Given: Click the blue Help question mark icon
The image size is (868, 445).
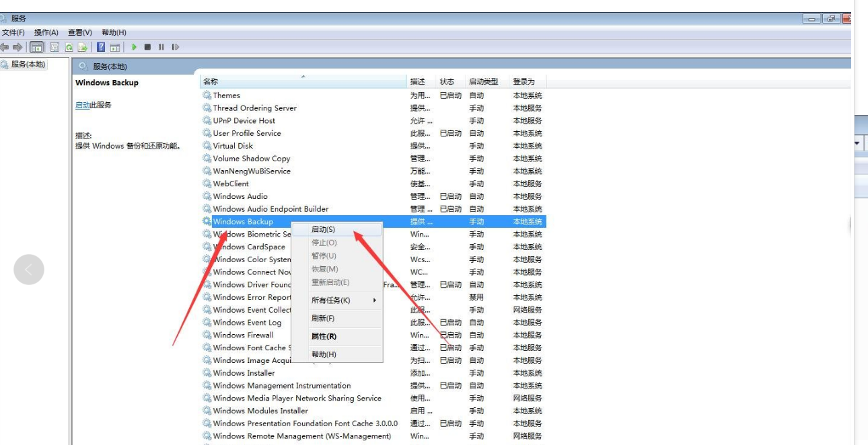Looking at the screenshot, I should [101, 47].
